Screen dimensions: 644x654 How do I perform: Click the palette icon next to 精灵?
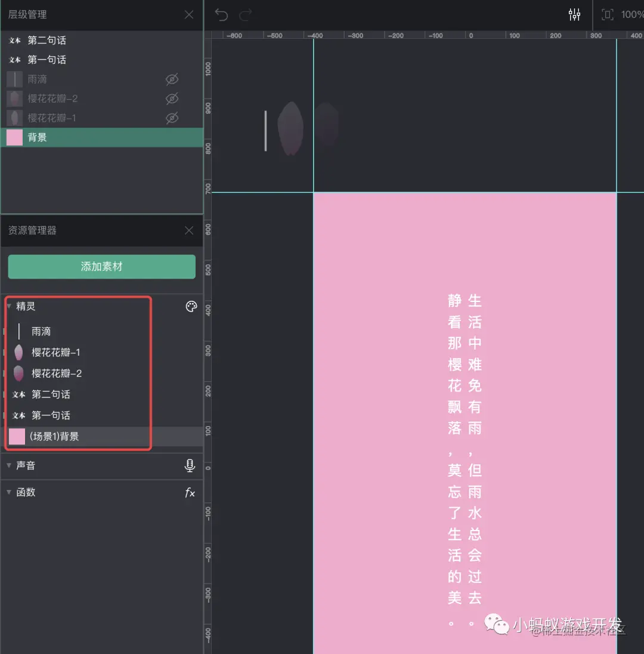coord(191,306)
